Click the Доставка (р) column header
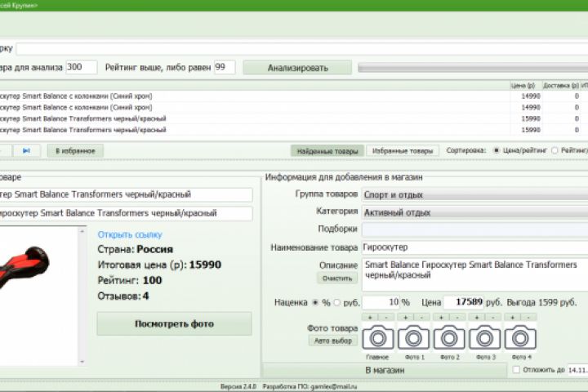The width and height of the screenshot is (588, 392). [560, 86]
